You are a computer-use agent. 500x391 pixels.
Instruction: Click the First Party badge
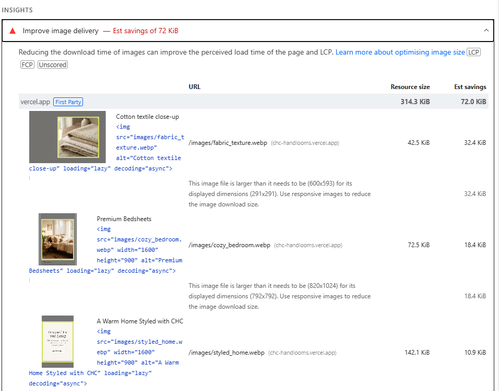[68, 102]
